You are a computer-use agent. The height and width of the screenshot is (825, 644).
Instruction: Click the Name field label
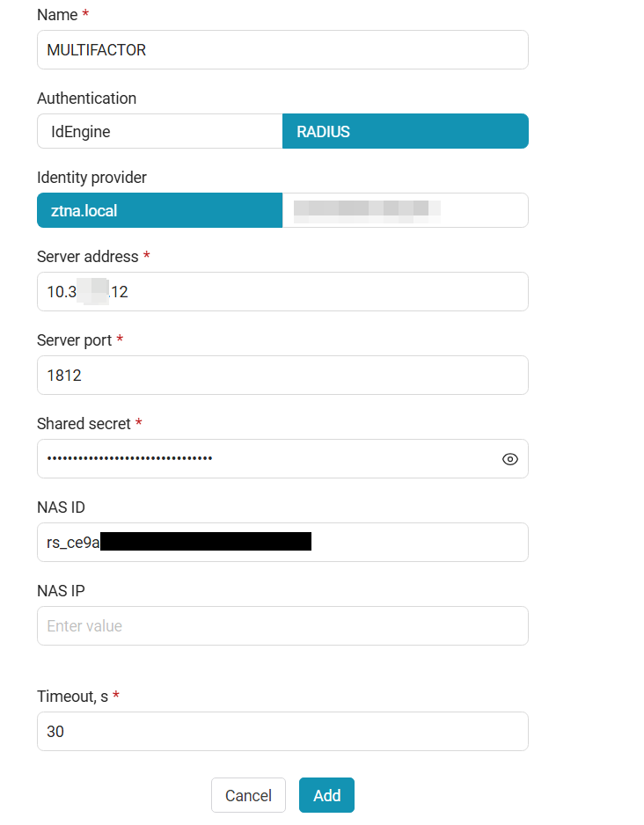pos(57,15)
